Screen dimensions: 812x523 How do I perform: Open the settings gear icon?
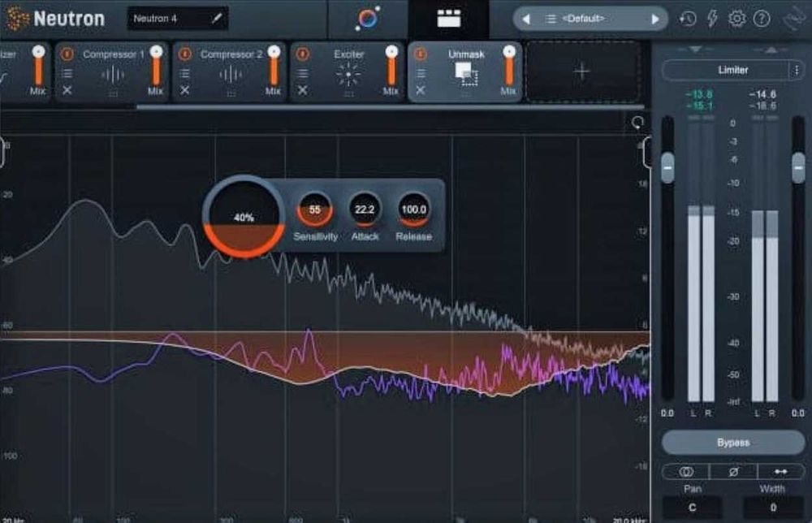tap(736, 19)
